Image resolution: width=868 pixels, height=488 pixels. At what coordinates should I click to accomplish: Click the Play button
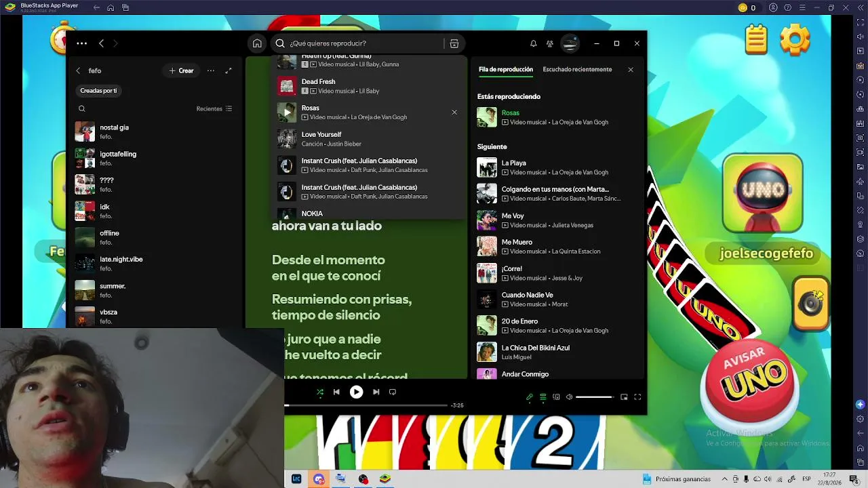tap(356, 392)
